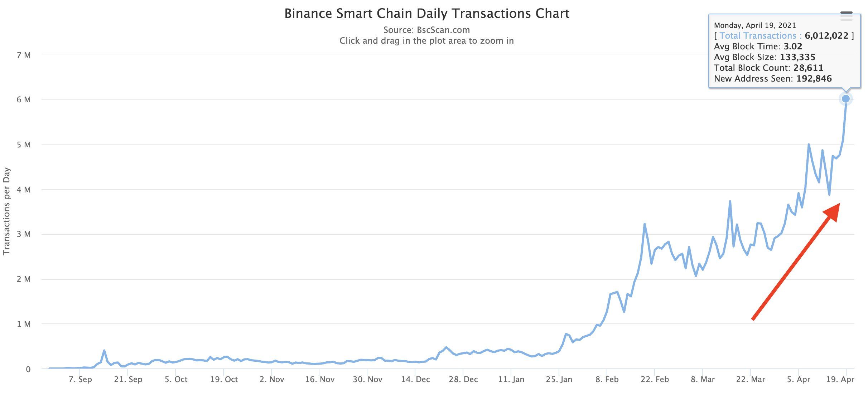Select the 2. Nov x-axis label
Screen dimensions: 868x405
[272, 380]
